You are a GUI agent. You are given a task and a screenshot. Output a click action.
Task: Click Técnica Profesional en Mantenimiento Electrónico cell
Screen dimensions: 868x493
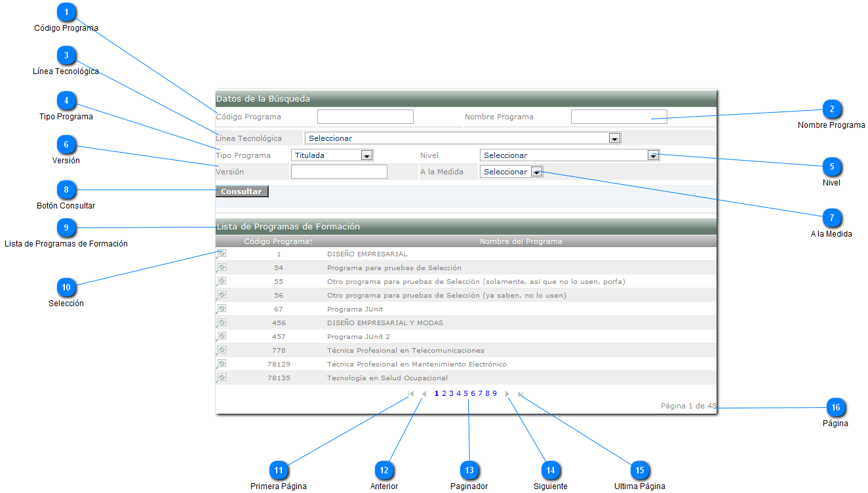tap(417, 364)
